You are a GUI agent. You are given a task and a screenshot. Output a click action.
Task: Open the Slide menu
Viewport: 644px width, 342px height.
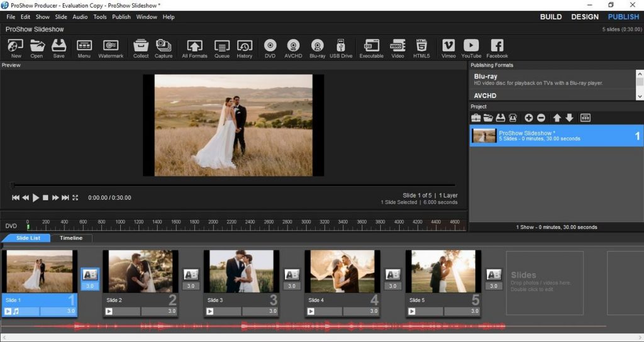61,17
